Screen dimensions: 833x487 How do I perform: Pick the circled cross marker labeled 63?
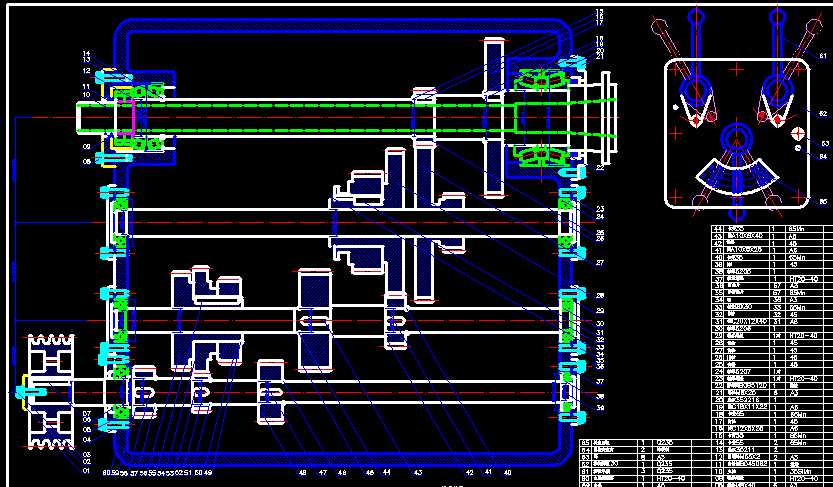[797, 133]
